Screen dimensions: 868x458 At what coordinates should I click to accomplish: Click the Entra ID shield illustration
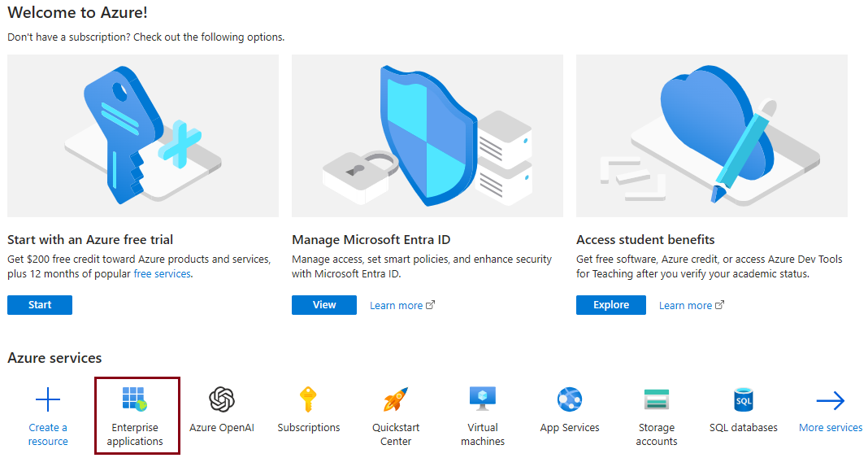427,136
